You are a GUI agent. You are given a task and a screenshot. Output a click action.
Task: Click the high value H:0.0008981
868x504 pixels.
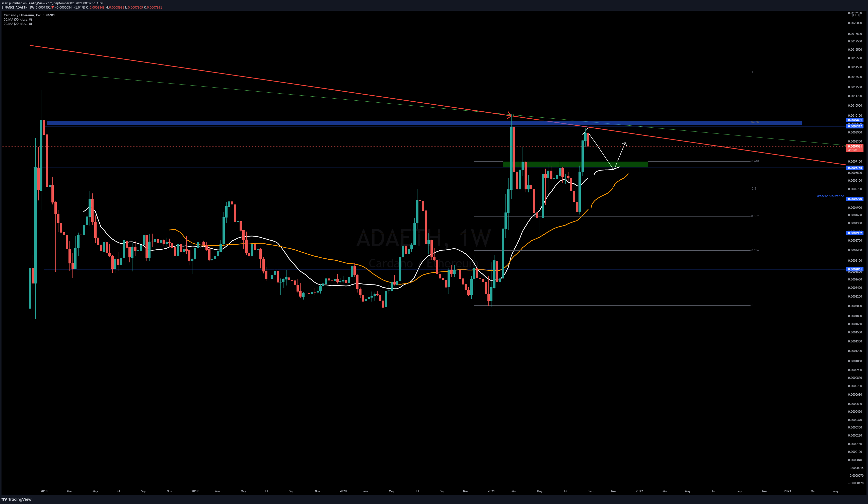coord(114,7)
